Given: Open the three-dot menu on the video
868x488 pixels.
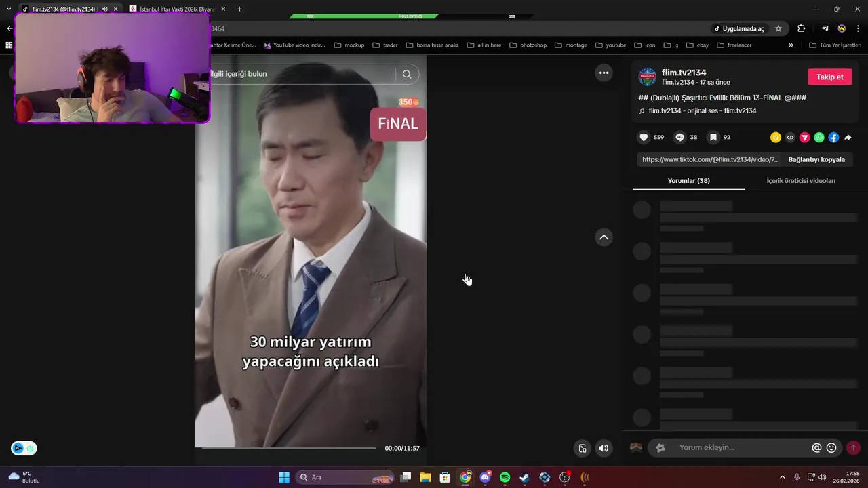Looking at the screenshot, I should click(604, 73).
